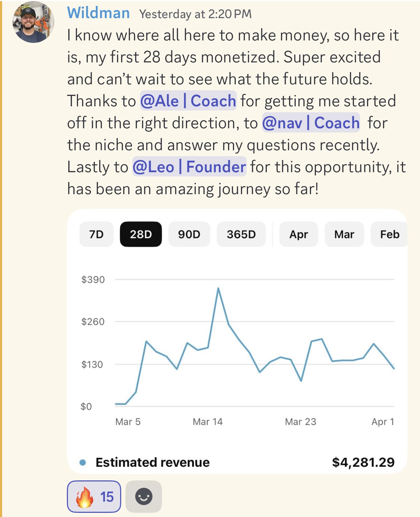Click the Estimated revenue legend dot
This screenshot has width=420, height=517.
[x=83, y=463]
